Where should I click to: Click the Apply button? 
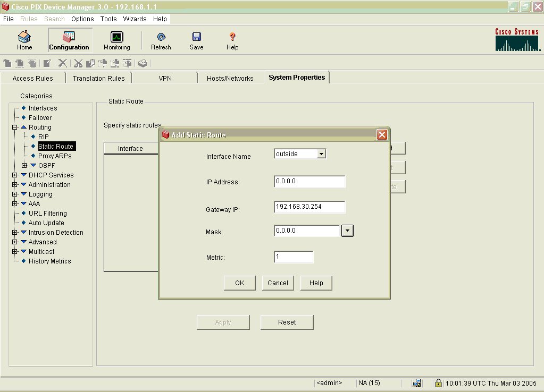pos(223,322)
